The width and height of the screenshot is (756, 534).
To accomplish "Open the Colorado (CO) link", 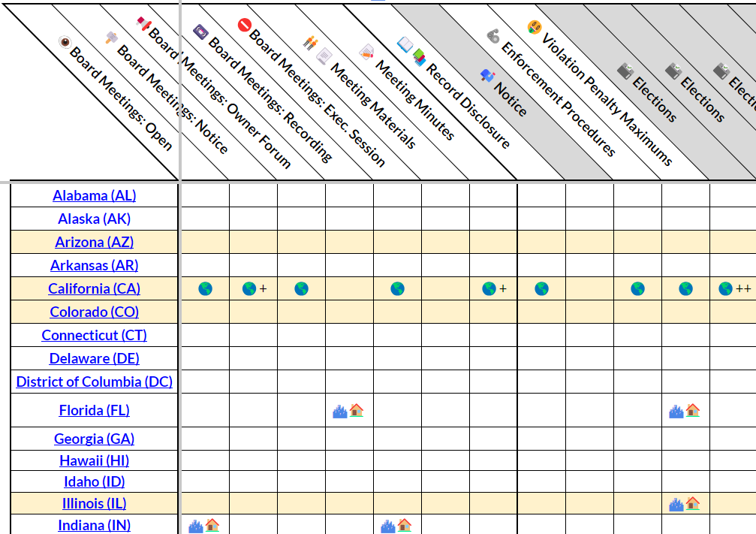I will [x=94, y=312].
